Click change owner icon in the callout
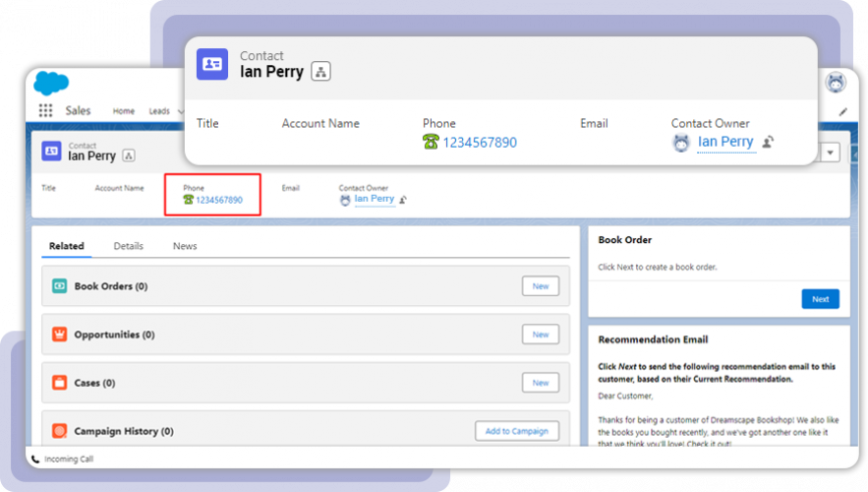 click(768, 142)
